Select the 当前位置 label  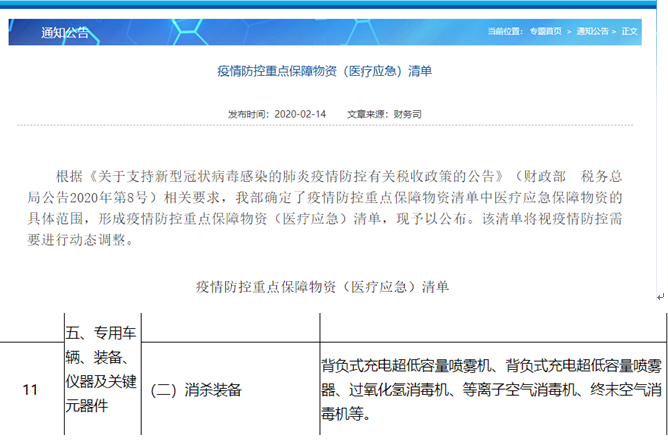pyautogui.click(x=505, y=31)
